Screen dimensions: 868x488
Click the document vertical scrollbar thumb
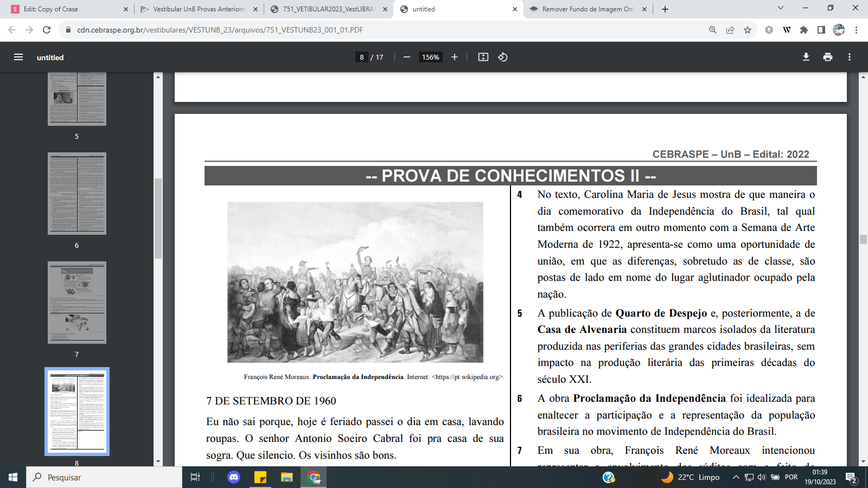click(863, 239)
